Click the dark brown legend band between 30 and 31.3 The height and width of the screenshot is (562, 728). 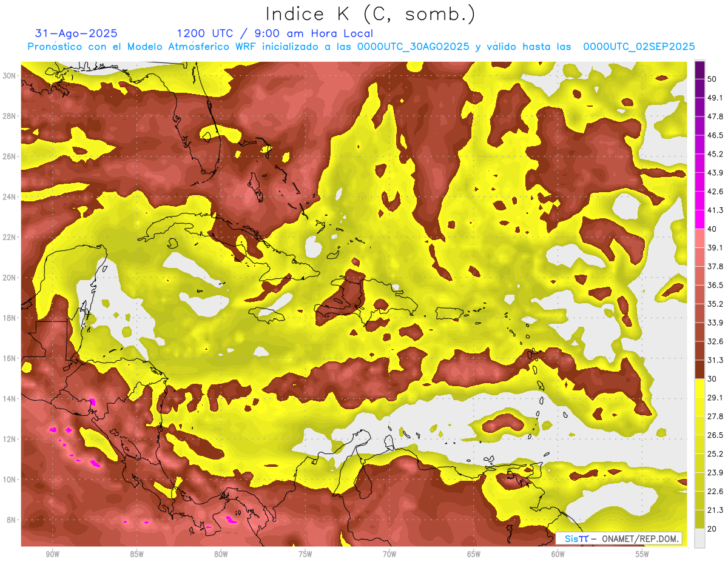point(699,370)
